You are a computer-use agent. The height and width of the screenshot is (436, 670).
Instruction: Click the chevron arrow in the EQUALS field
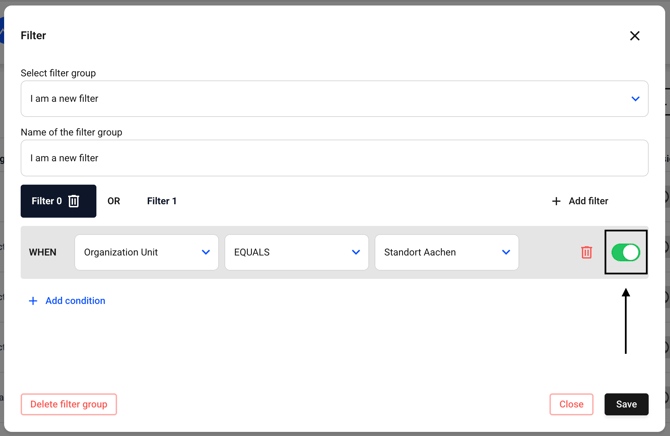[356, 253]
